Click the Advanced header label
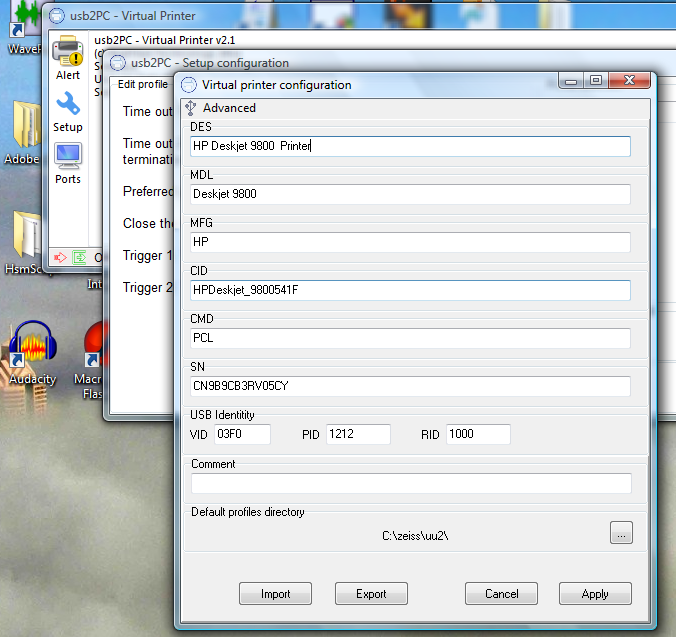 (229, 108)
